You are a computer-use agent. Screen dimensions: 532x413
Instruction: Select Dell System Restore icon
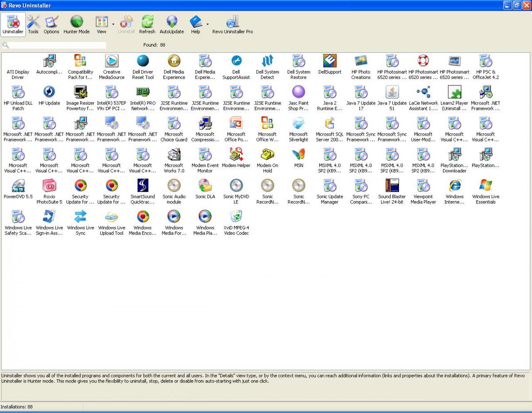click(298, 61)
